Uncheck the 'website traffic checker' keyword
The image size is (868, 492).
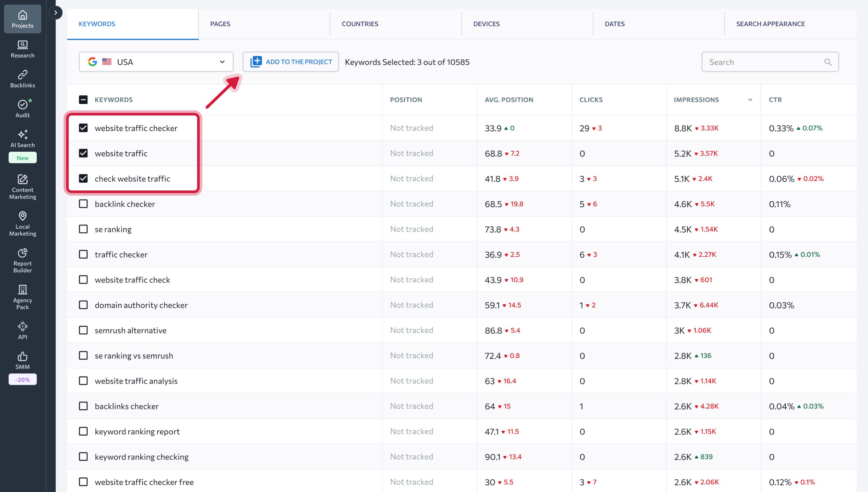pos(83,128)
